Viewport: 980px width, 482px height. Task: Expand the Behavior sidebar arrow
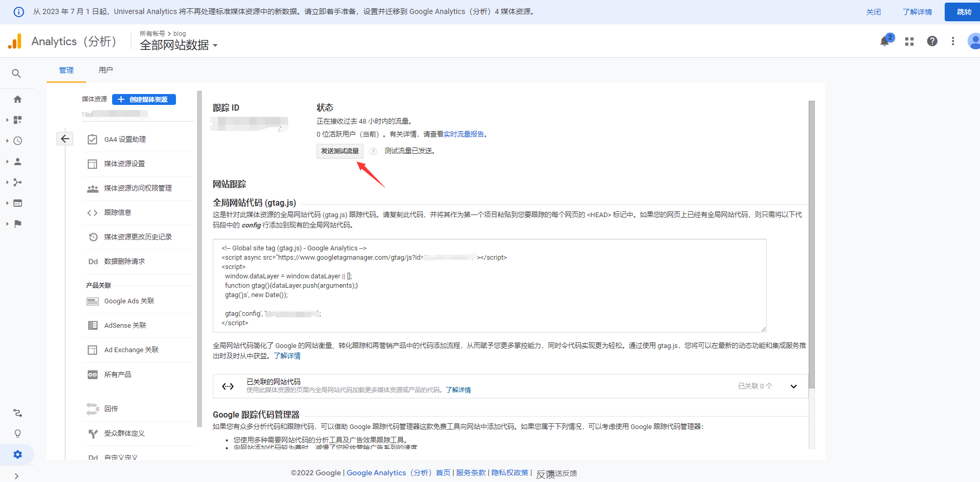7,203
